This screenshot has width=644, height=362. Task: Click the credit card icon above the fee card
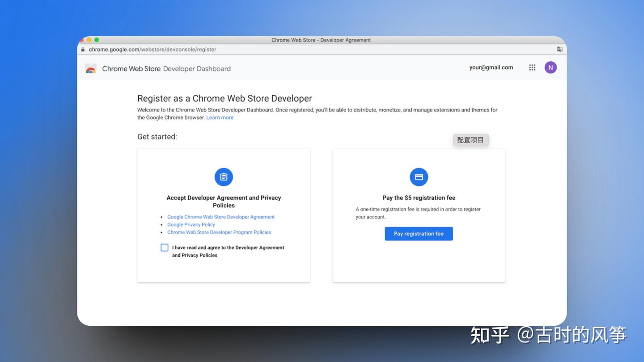click(x=419, y=177)
